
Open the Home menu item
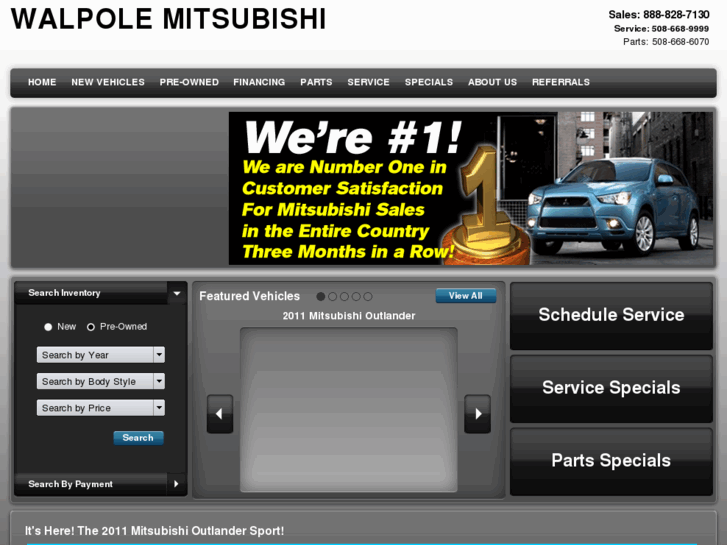click(x=42, y=82)
